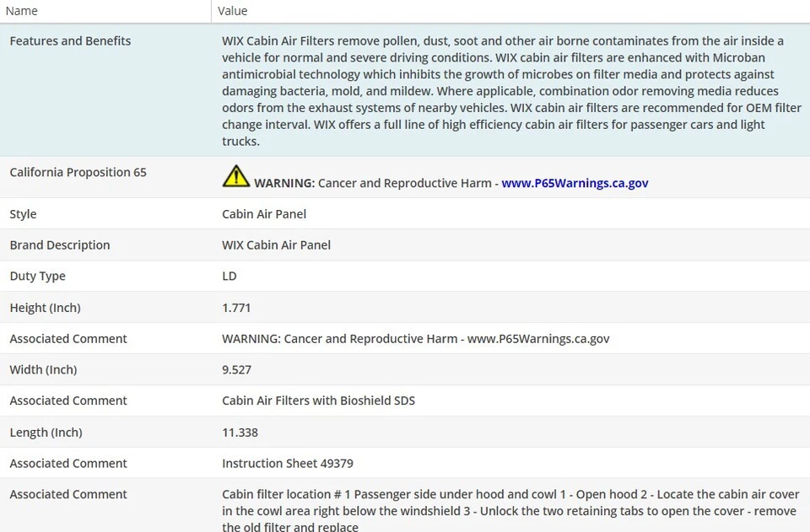The height and width of the screenshot is (532, 810).
Task: Select the Brand Description row label
Action: (x=60, y=245)
